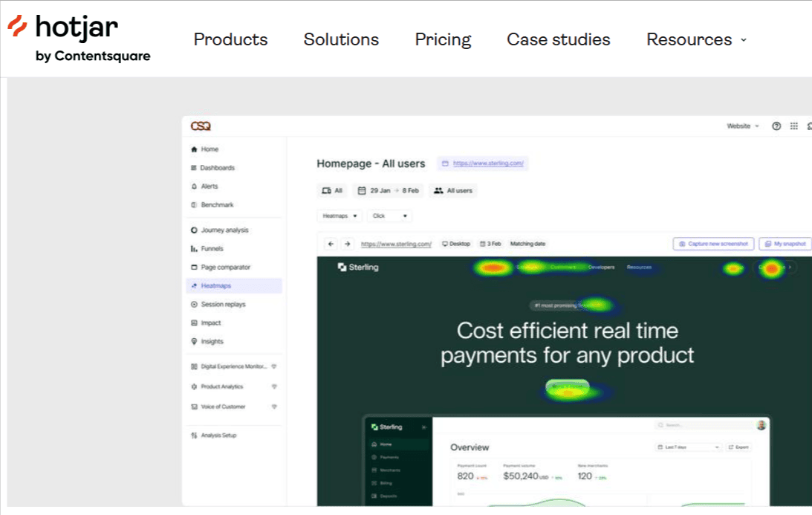Screen dimensions: 812x515
Task: Open the Solutions menu
Action: coord(341,39)
